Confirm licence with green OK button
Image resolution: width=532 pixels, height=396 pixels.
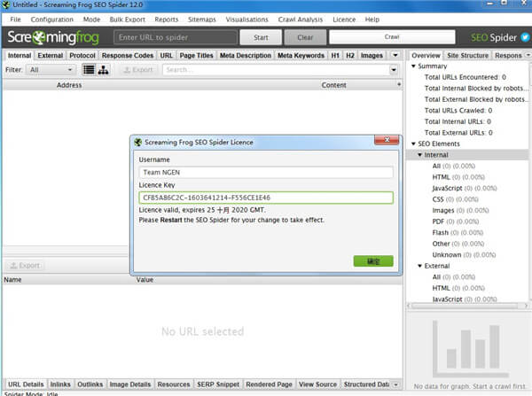coord(373,261)
